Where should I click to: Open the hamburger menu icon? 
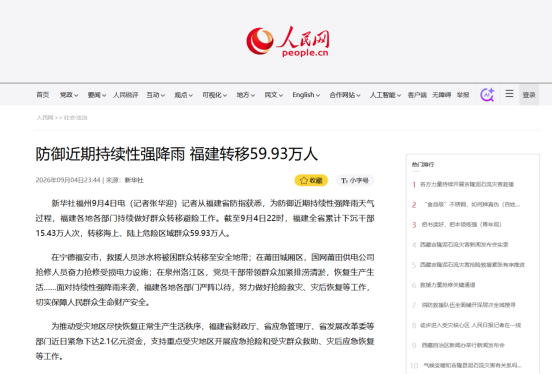tap(509, 94)
